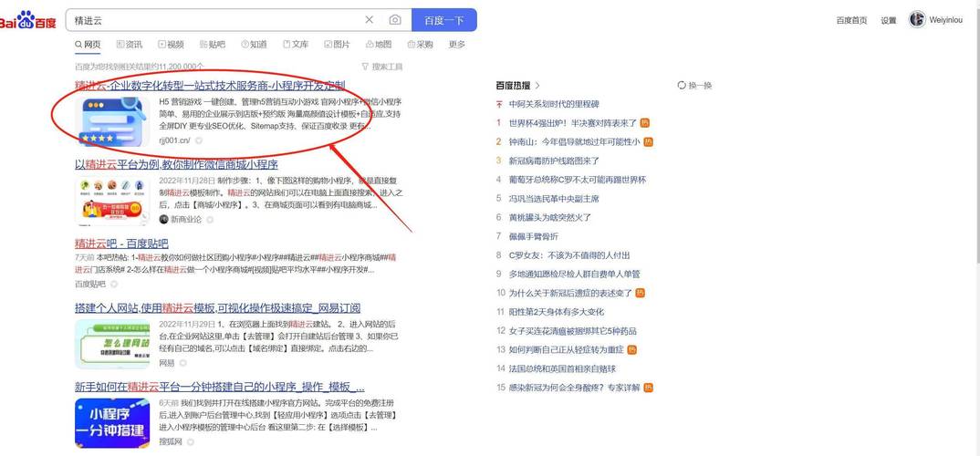This screenshot has width=980, height=456.
Task: Click thumbnail of the rjj001.cn result
Action: (x=112, y=121)
